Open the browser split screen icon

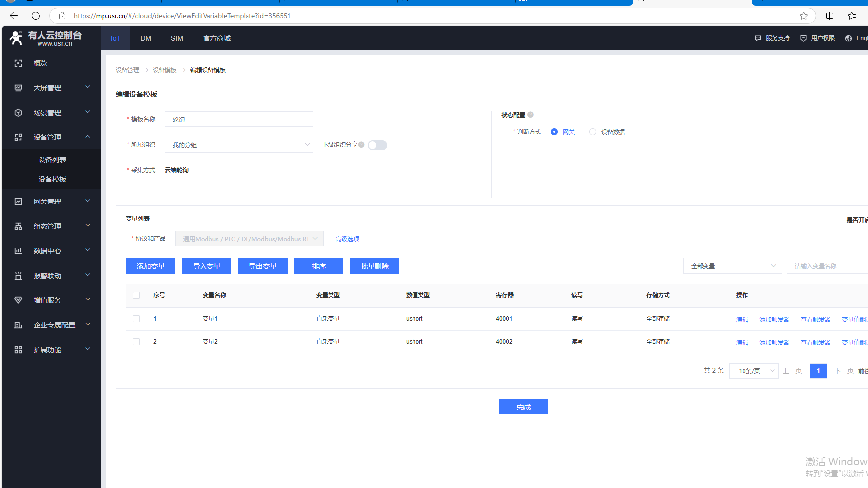click(x=829, y=16)
